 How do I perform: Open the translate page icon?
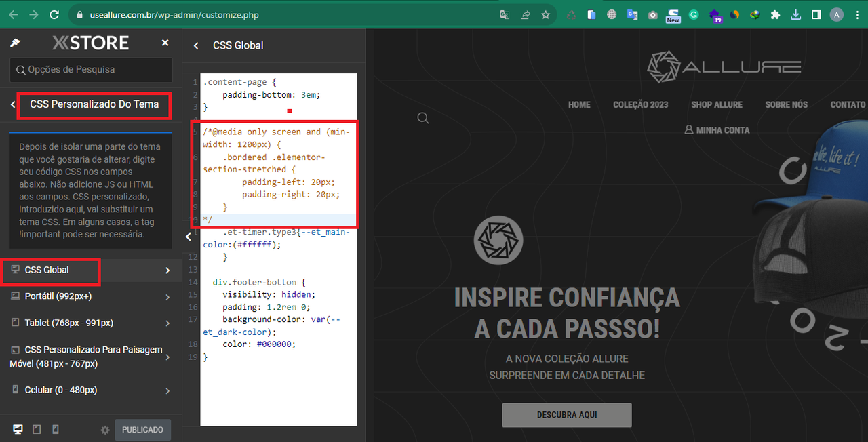pos(505,14)
